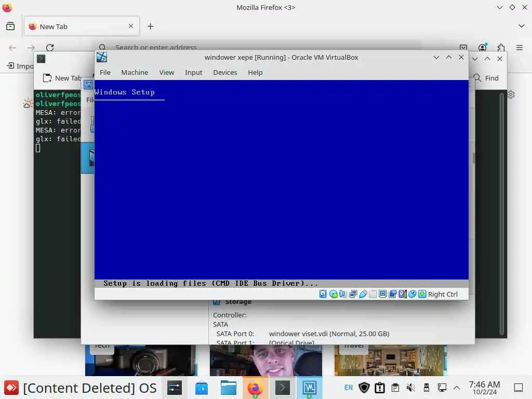Viewport: 532px width, 399px height.
Task: Select the 'Setup is loading files' status line
Action: click(210, 283)
